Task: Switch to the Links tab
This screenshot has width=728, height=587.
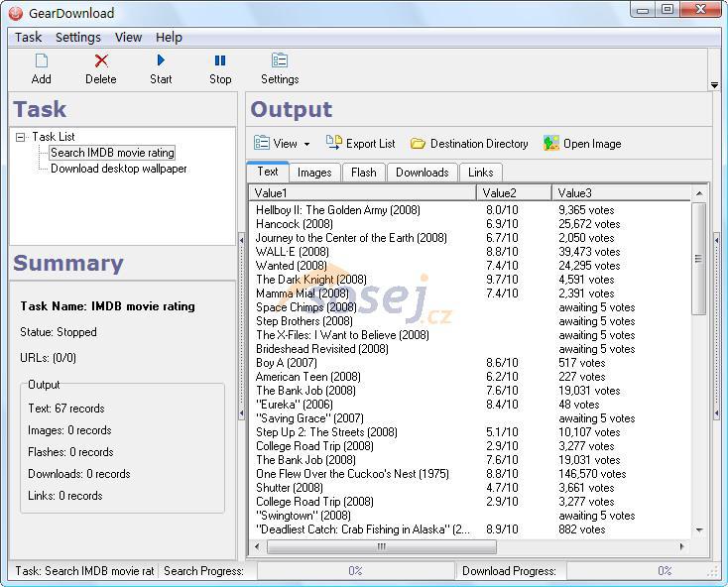Action: click(x=480, y=173)
